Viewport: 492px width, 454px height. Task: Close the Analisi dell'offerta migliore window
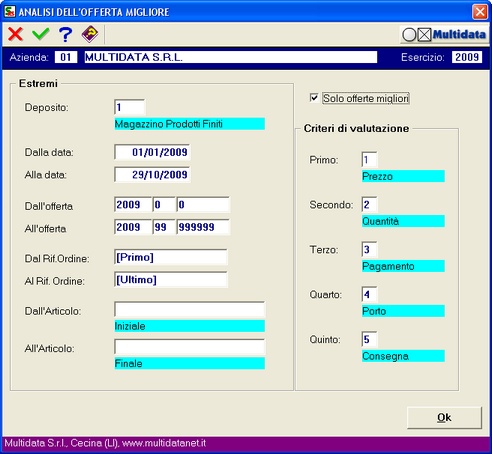[x=480, y=12]
